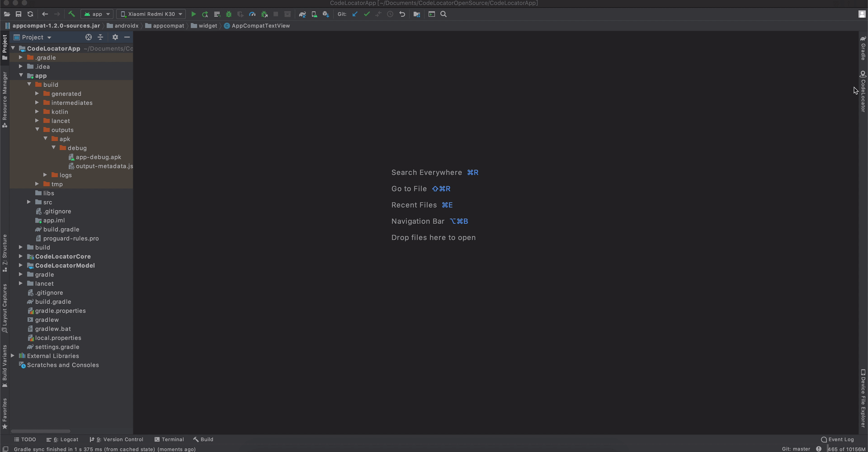The width and height of the screenshot is (868, 452).
Task: Click the Sync/Reload from disk icon
Action: coord(30,14)
